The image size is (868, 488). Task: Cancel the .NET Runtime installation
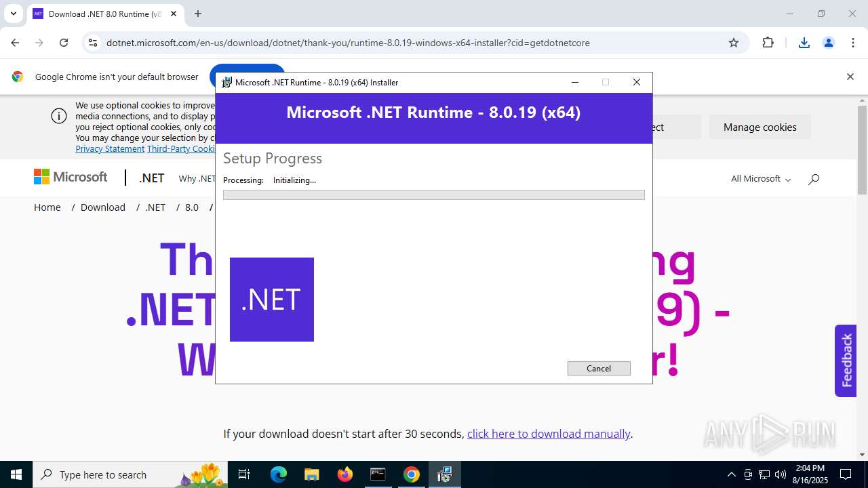point(599,368)
